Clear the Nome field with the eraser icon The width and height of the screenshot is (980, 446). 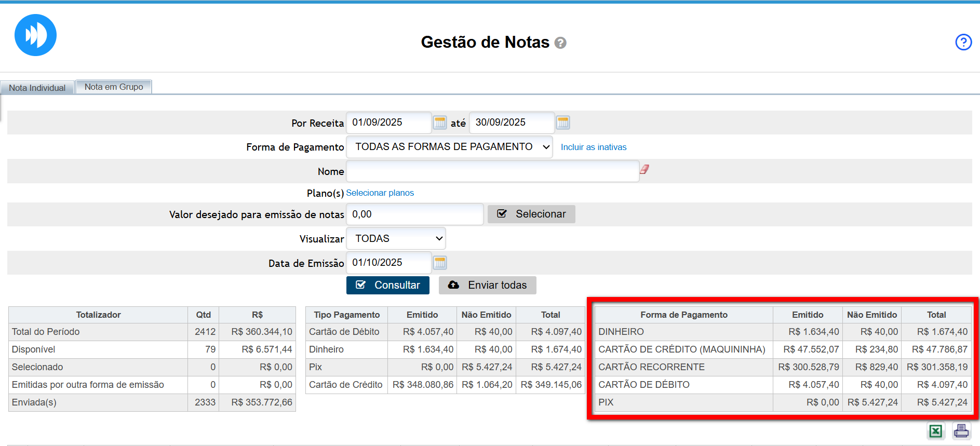coord(645,169)
